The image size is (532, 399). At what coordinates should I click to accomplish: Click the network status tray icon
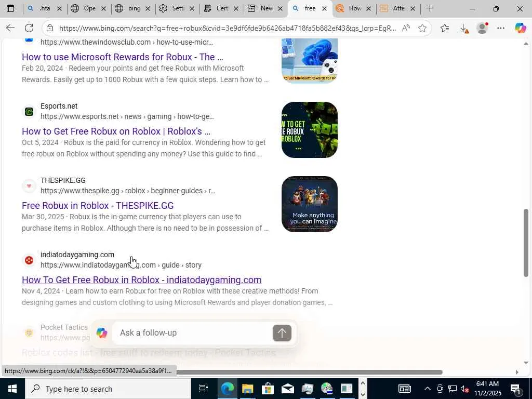click(453, 389)
